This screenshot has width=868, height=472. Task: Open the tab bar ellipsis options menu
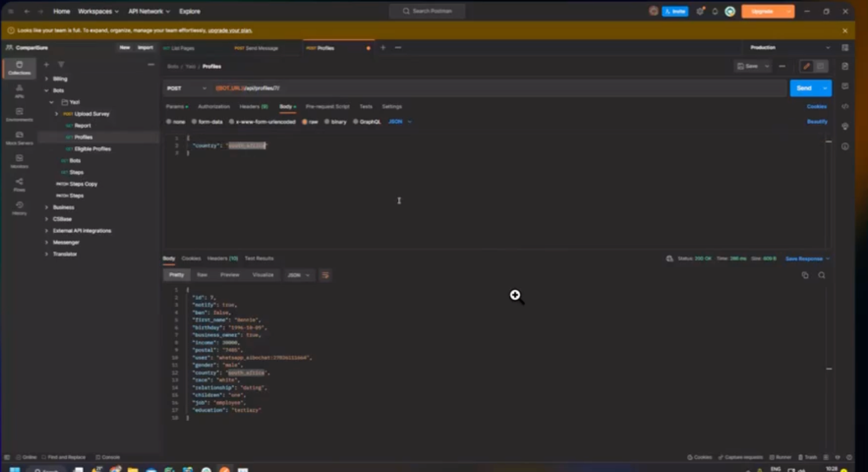(x=398, y=48)
